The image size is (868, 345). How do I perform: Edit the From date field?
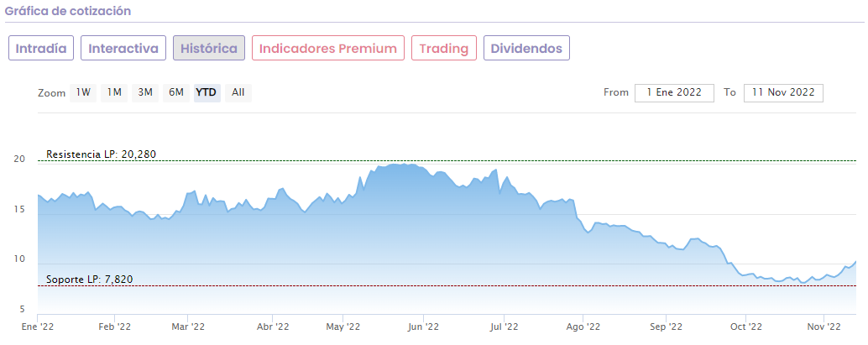pos(674,92)
